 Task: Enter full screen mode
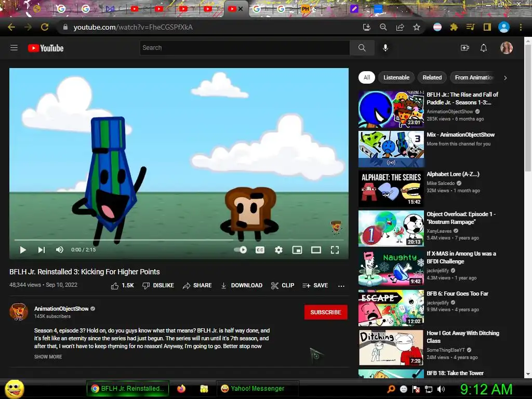(335, 250)
